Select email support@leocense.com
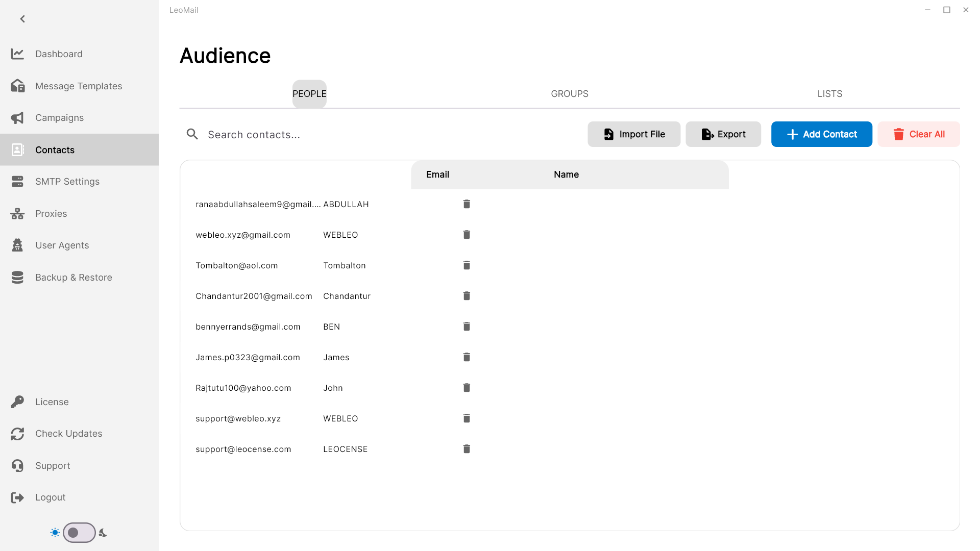The height and width of the screenshot is (551, 980). pyautogui.click(x=243, y=449)
